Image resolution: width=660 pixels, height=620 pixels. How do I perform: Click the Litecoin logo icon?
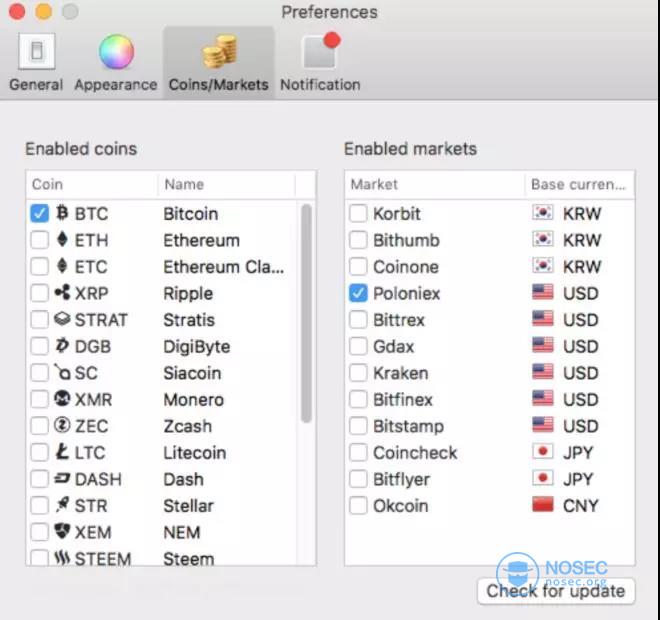coord(62,451)
